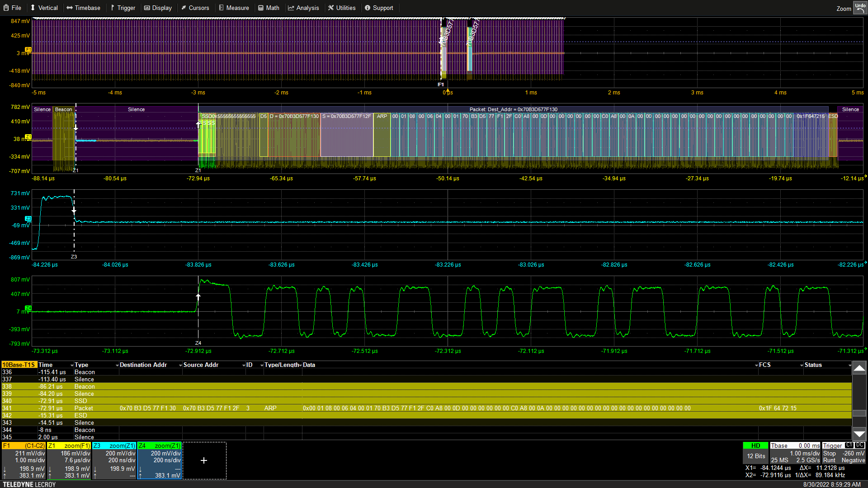Screen dimensions: 868x488
Task: Click the F1 trace marker on top grid
Action: coord(28,49)
